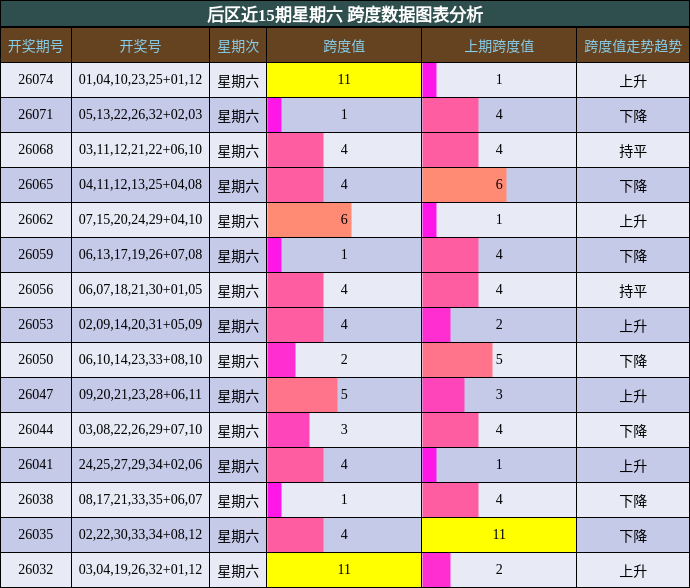Click previous span value 2 in row 26053

(x=499, y=324)
